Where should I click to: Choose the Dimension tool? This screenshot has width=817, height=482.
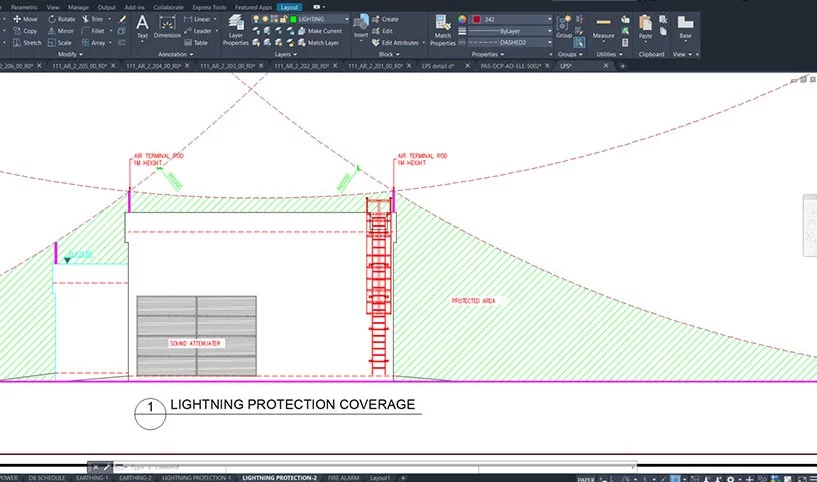coord(167,25)
